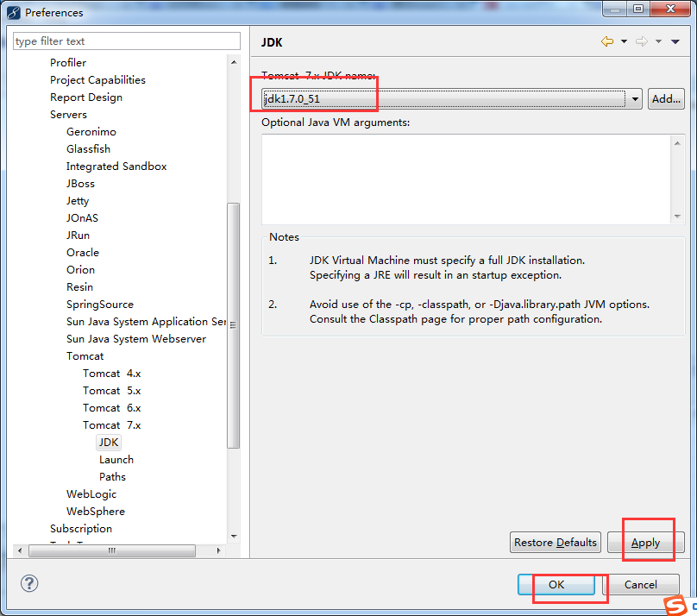The height and width of the screenshot is (616, 697).
Task: Select Paths under Tomcat 7.x
Action: click(112, 477)
